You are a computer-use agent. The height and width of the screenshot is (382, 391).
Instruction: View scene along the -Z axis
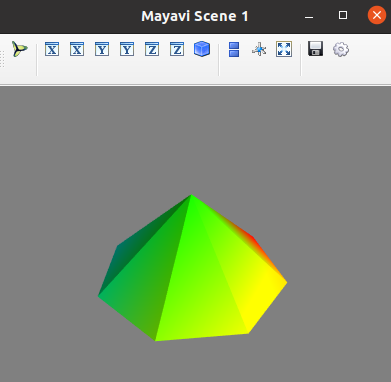pyautogui.click(x=152, y=49)
